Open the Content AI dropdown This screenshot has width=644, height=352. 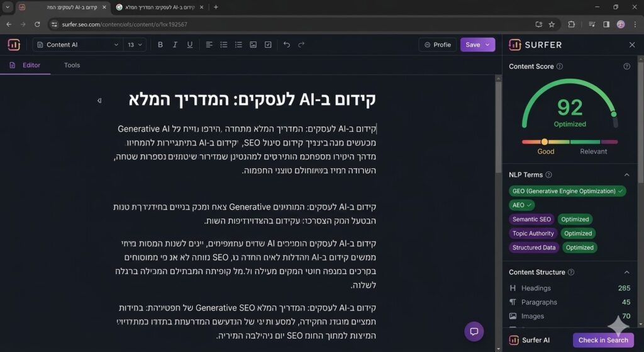pyautogui.click(x=78, y=45)
